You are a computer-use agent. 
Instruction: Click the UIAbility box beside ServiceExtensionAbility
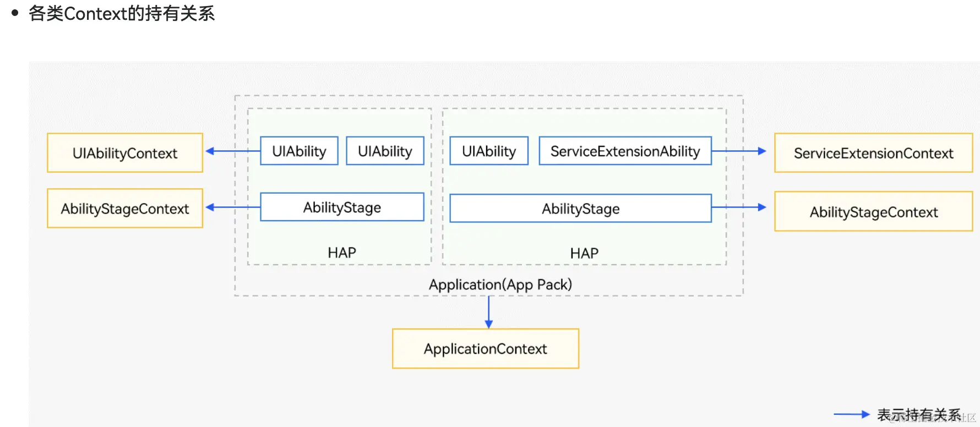click(489, 151)
